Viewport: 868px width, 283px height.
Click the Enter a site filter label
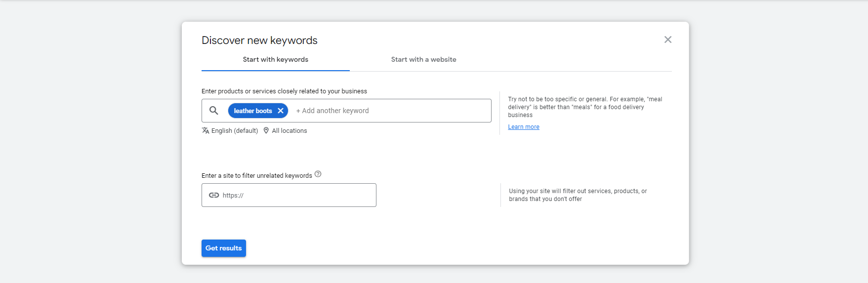pyautogui.click(x=257, y=175)
